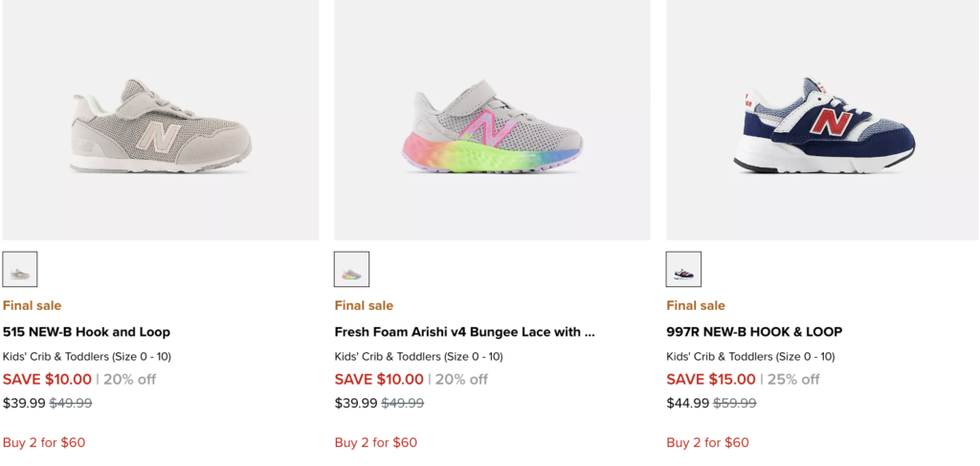This screenshot has width=980, height=466.
Task: Select the navy 997R color swatch
Action: tap(683, 270)
